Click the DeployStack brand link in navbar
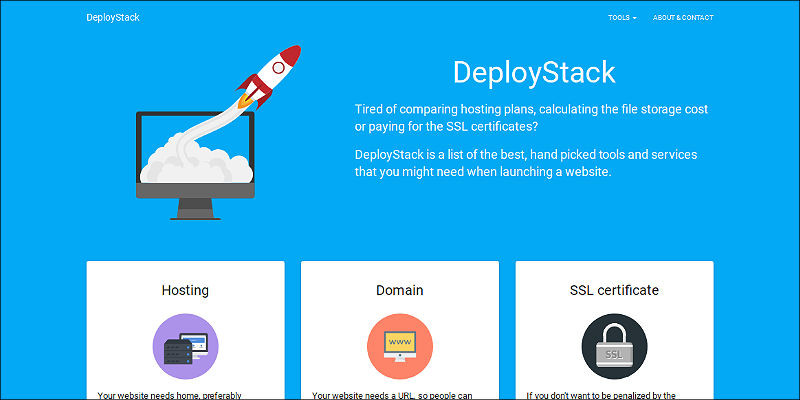800x400 pixels. point(113,17)
